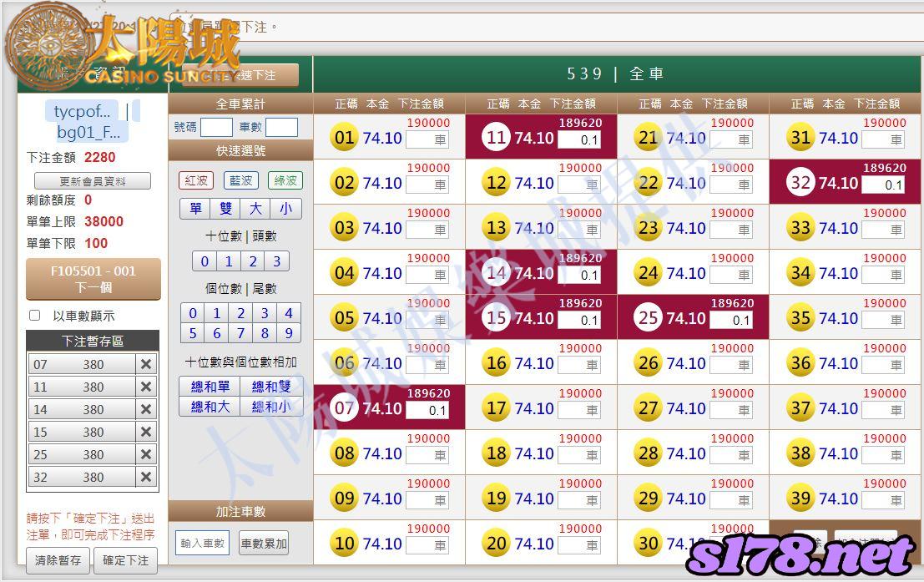Click the 下注金額 value 2280

pyautogui.click(x=99, y=158)
